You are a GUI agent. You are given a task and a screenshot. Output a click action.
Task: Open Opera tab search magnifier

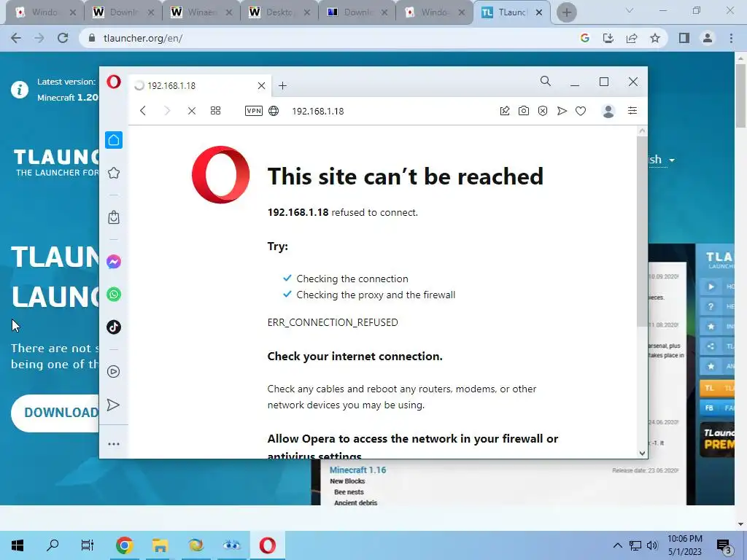tap(546, 82)
